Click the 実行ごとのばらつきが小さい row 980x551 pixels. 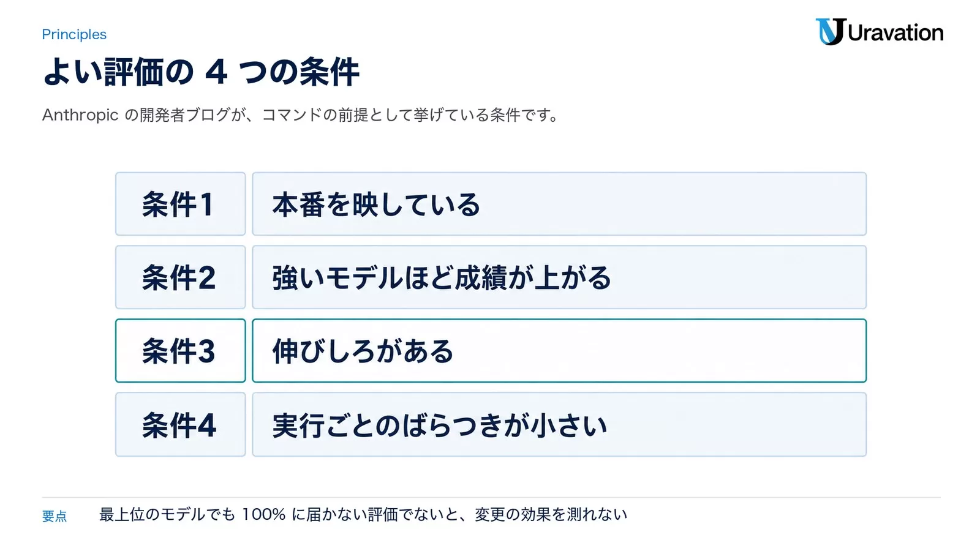559,424
